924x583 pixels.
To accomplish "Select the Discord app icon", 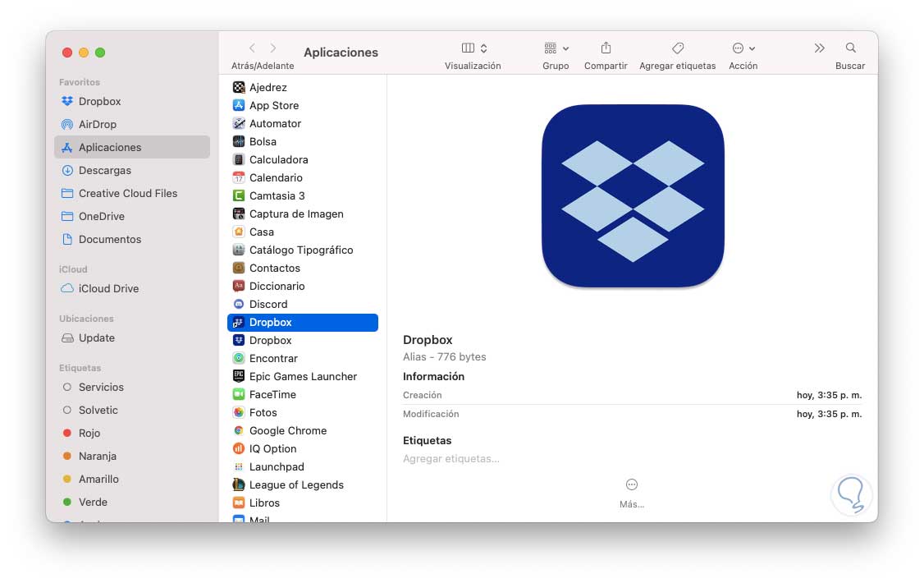I will 239,304.
